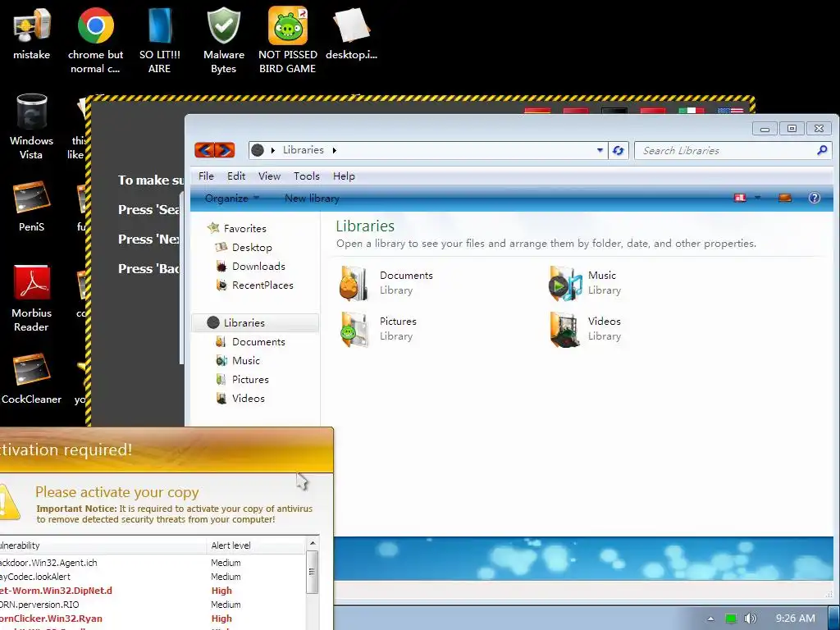Open the address bar history dropdown
This screenshot has width=840, height=630.
[600, 151]
